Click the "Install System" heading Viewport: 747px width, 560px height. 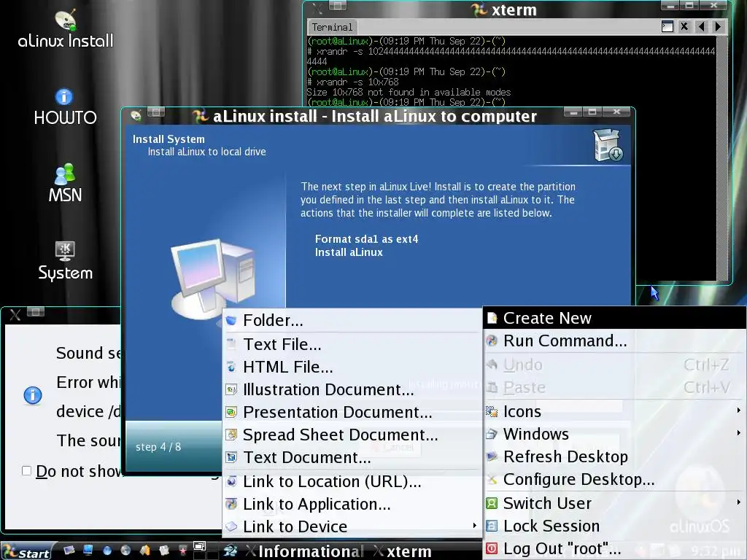click(169, 139)
